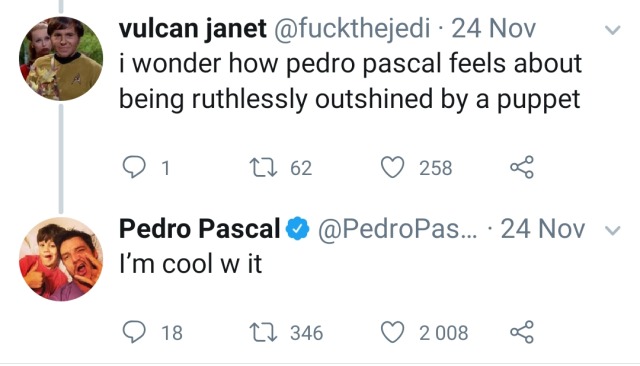Share Pedro Pascal's tweet
The width and height of the screenshot is (640, 366).
tap(522, 332)
